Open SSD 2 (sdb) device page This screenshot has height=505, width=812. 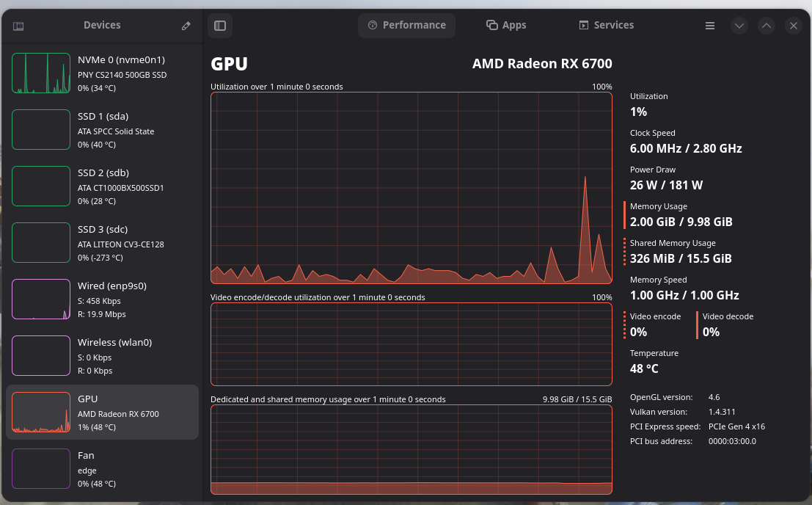pos(102,186)
